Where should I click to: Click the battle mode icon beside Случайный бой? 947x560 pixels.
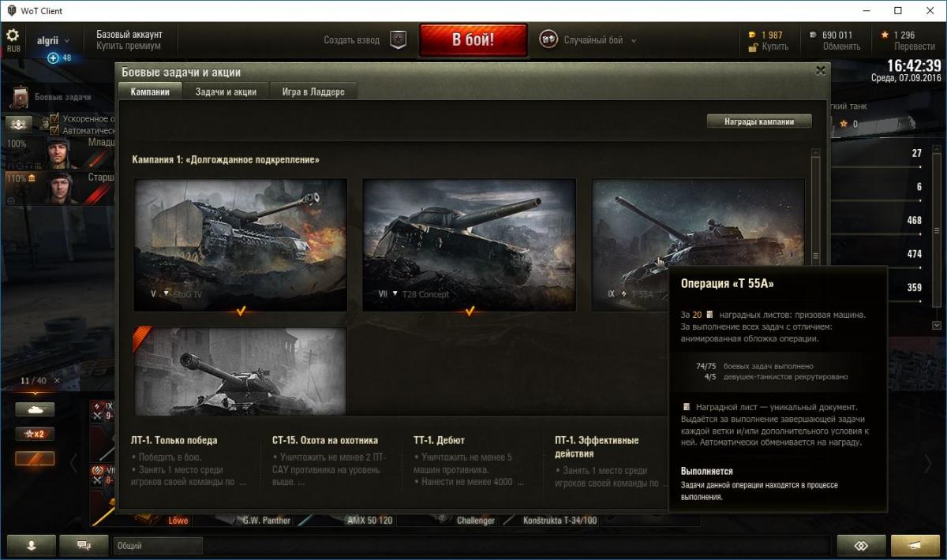[548, 39]
